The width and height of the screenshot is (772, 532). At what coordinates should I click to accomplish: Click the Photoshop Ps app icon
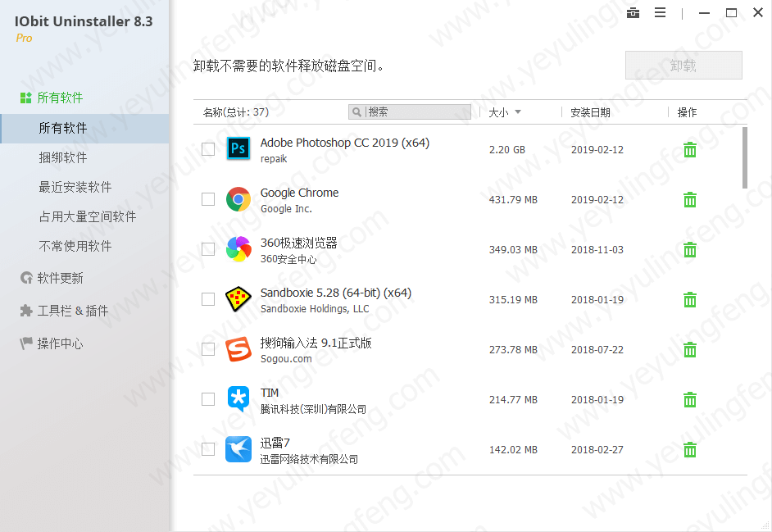[238, 148]
